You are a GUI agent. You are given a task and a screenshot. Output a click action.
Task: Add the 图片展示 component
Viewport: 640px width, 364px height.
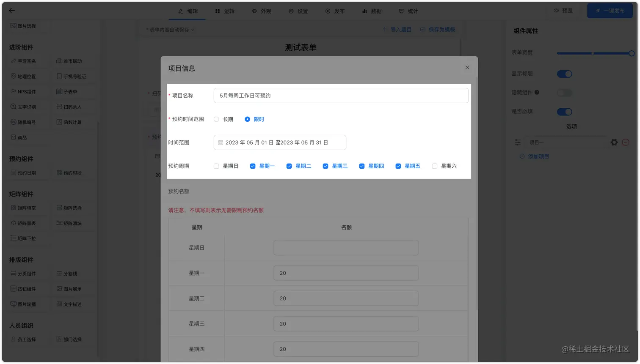click(x=69, y=289)
